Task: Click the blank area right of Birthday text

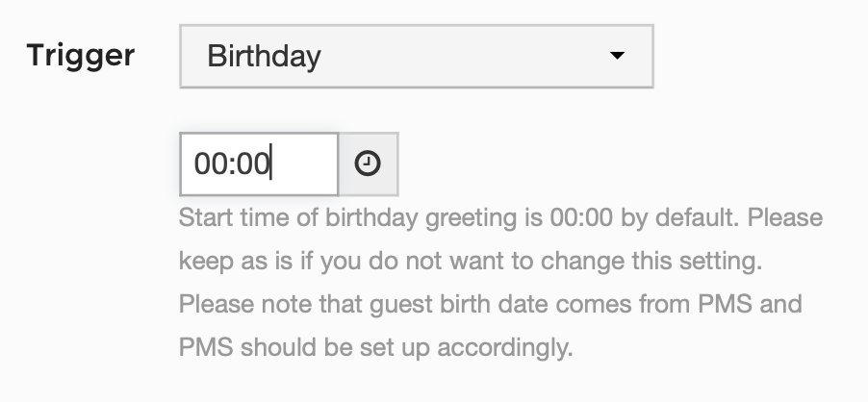Action: [465, 56]
